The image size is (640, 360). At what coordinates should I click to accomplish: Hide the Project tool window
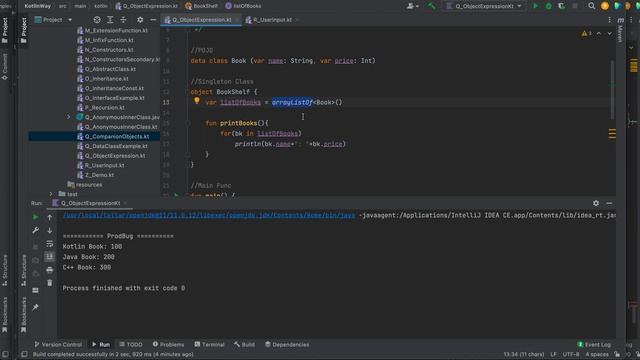click(x=153, y=20)
